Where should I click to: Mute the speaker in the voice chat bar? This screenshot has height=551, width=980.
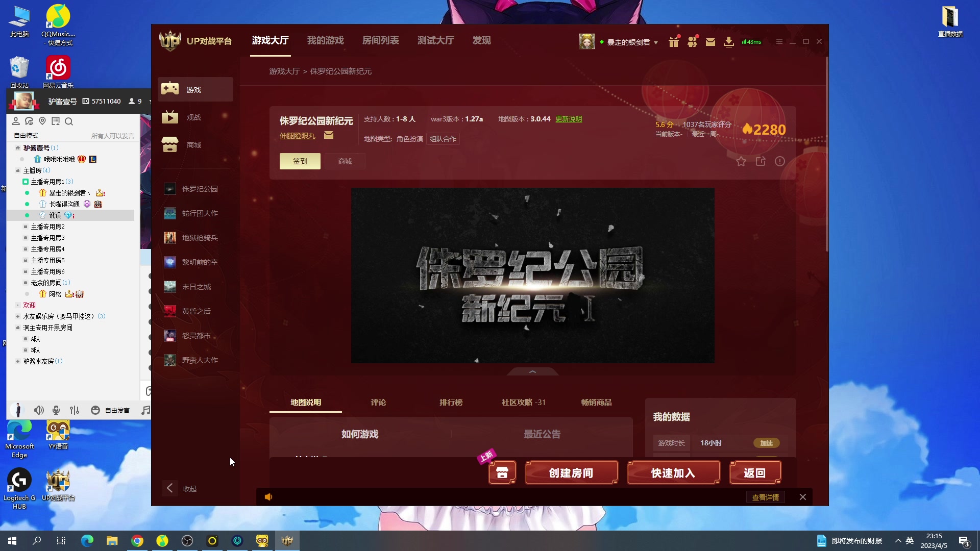(x=38, y=410)
